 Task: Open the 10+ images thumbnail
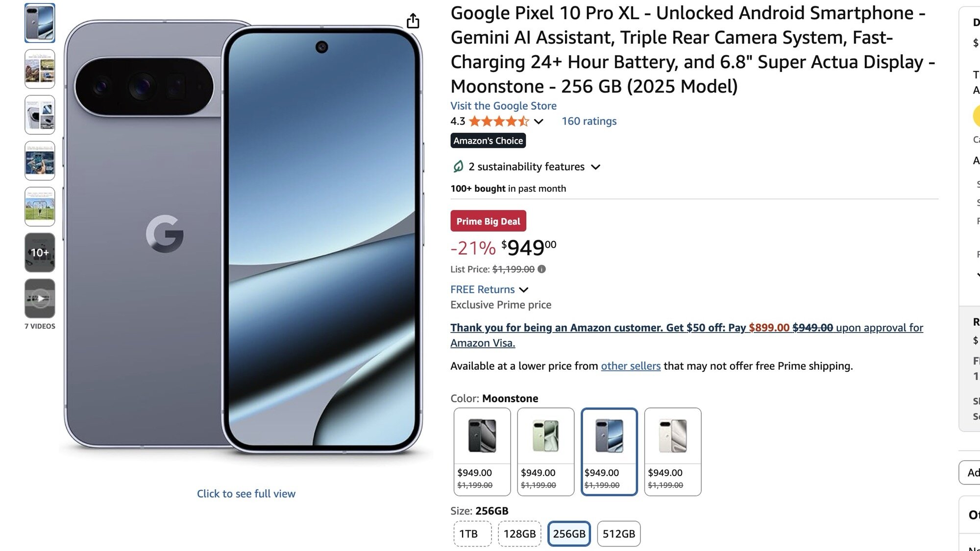[39, 253]
